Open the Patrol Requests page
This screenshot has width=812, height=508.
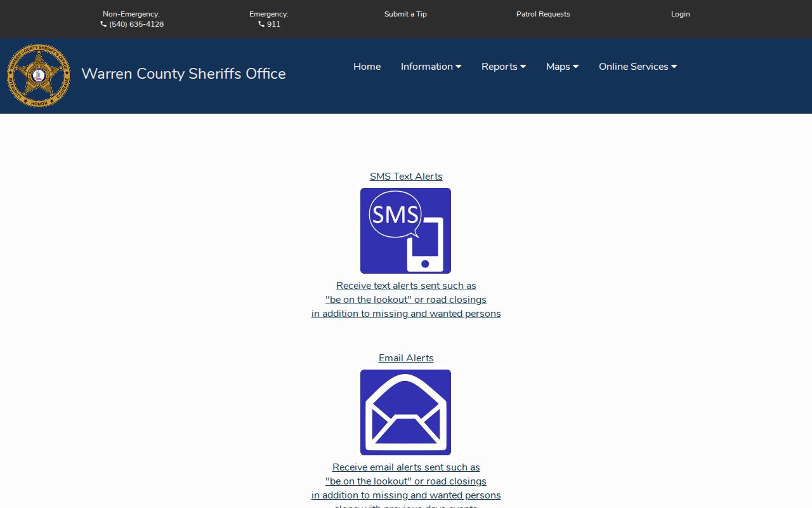(543, 14)
